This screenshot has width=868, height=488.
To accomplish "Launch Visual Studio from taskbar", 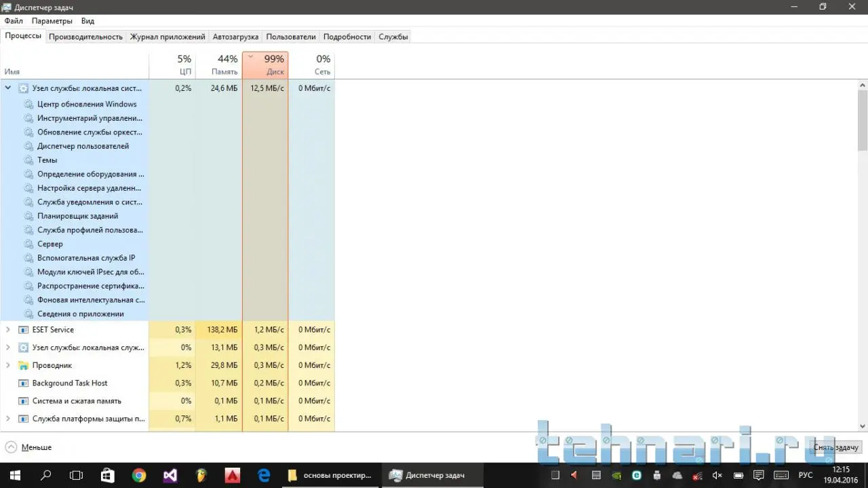I will click(x=170, y=475).
